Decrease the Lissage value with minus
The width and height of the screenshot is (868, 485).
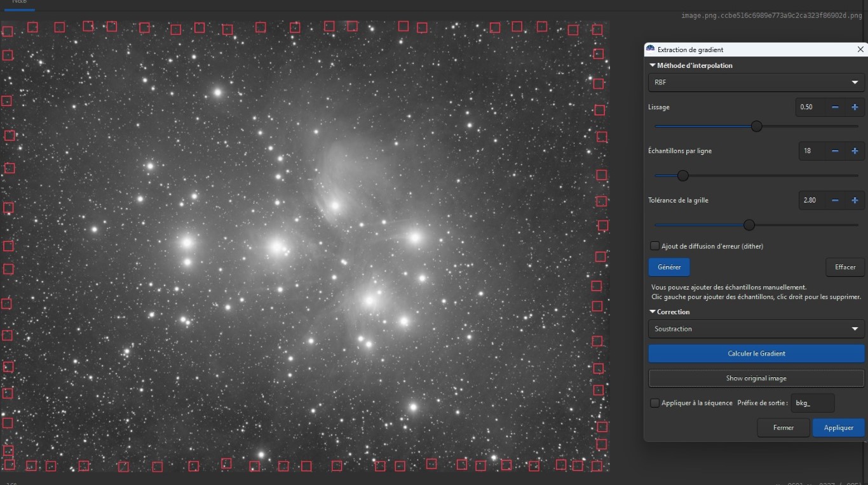835,107
